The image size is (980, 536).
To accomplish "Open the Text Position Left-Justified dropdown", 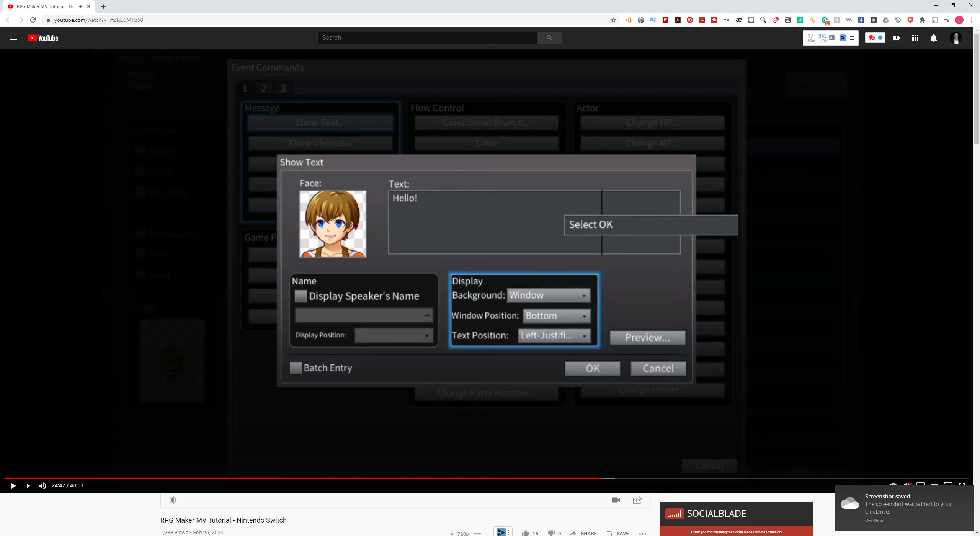I will pos(554,336).
